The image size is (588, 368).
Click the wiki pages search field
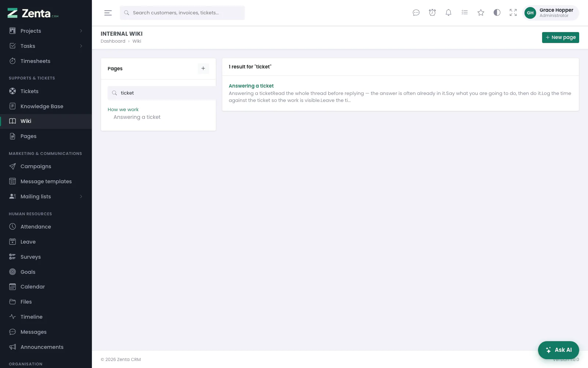162,93
